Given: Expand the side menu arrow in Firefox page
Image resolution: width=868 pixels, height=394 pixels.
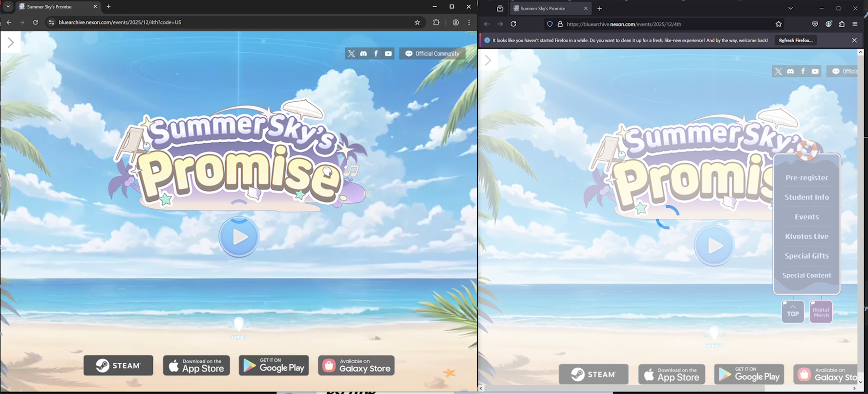Looking at the screenshot, I should tap(488, 61).
